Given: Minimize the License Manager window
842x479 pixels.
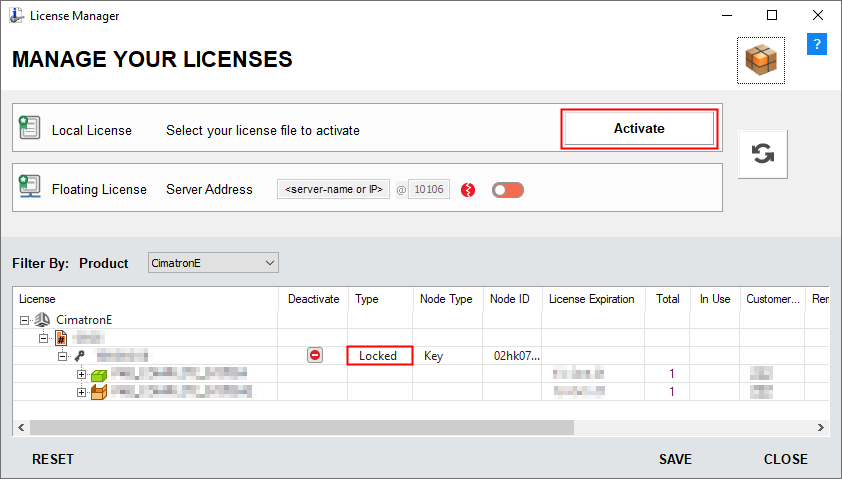Looking at the screenshot, I should pyautogui.click(x=727, y=15).
